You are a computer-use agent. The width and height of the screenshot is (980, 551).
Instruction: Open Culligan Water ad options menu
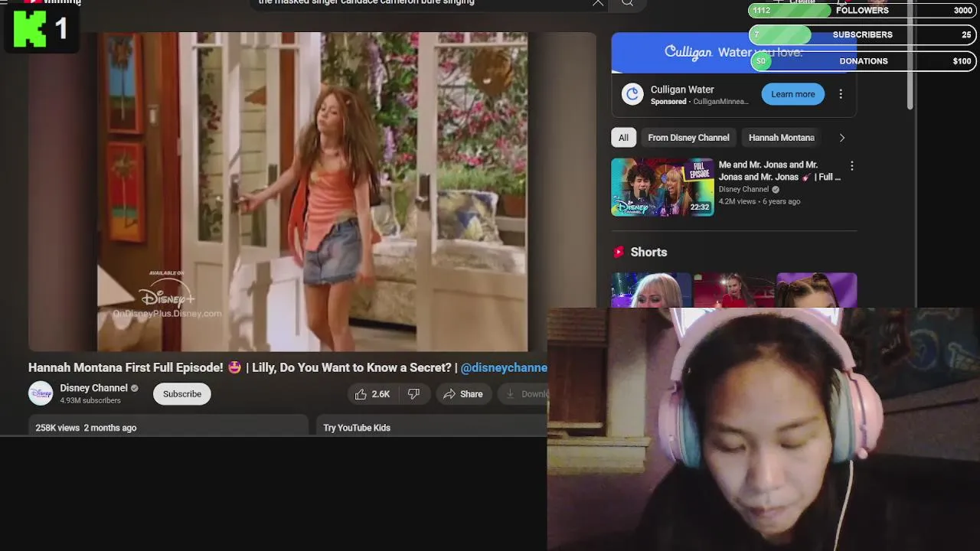(841, 94)
